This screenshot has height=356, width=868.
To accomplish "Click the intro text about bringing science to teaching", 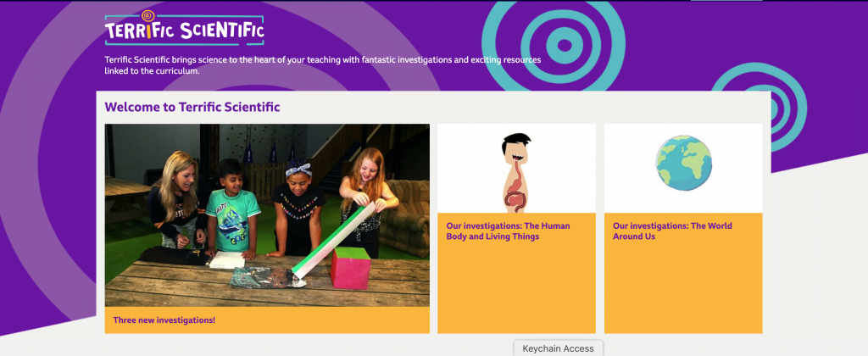I will (323, 65).
